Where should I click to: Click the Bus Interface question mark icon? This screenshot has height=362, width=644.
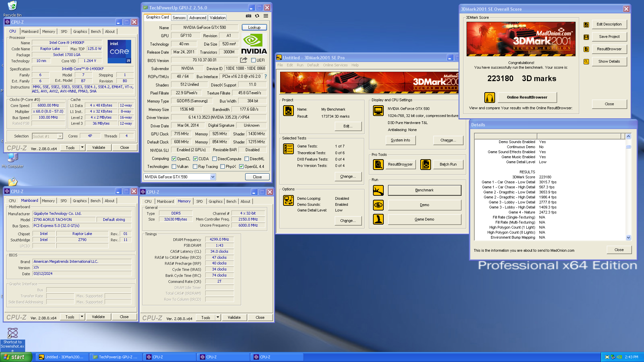point(265,76)
